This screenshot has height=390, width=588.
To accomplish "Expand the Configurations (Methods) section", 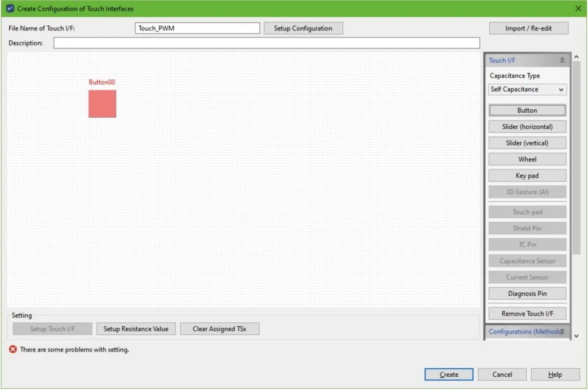I will pyautogui.click(x=562, y=331).
